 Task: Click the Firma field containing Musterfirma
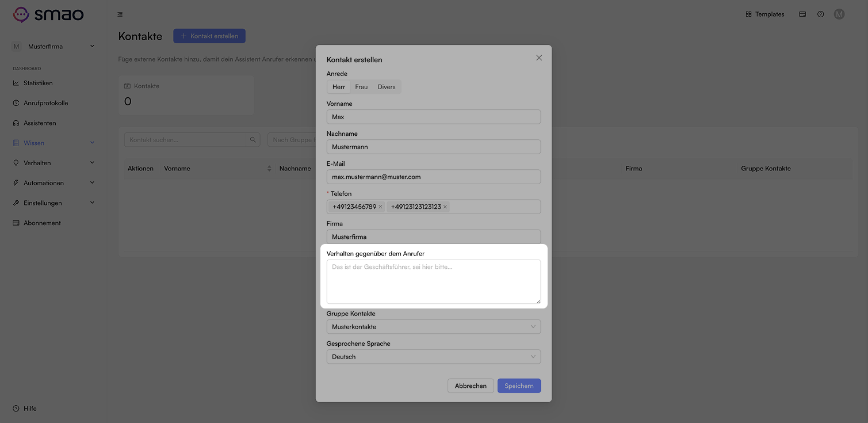click(434, 237)
